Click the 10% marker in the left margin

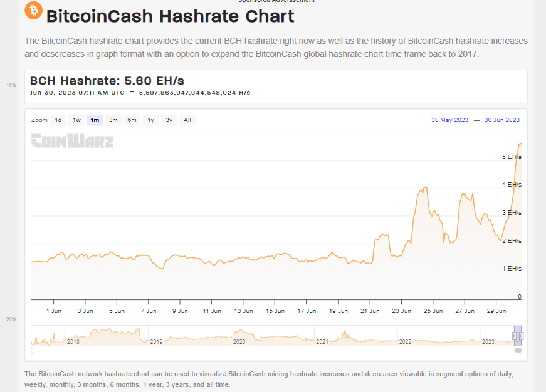11,85
